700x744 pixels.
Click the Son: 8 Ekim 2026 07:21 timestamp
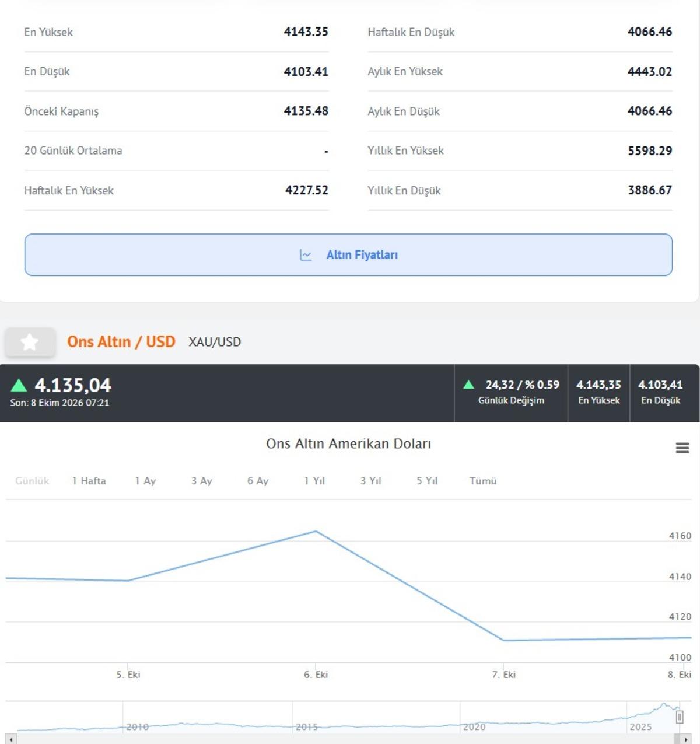point(60,403)
